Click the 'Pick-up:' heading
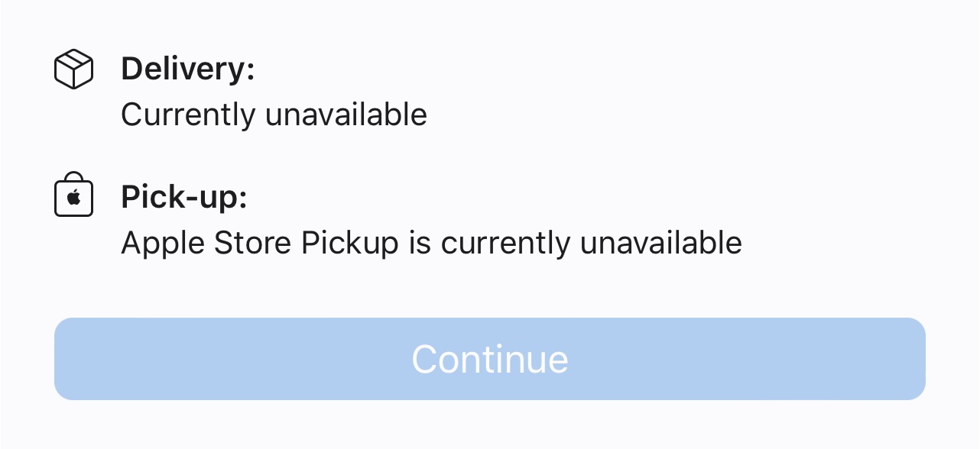 [x=184, y=198]
